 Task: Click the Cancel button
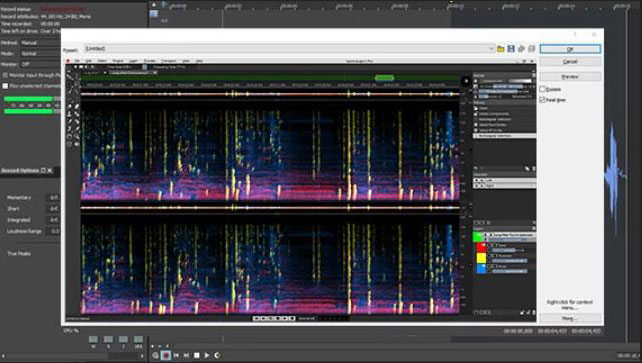click(x=570, y=62)
